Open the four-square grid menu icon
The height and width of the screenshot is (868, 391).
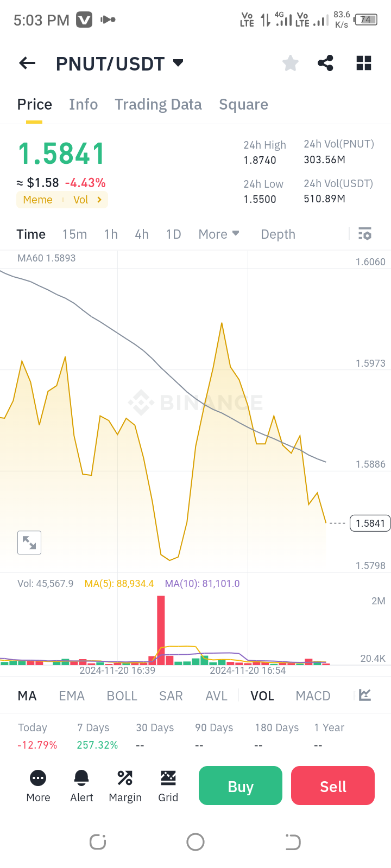[364, 63]
